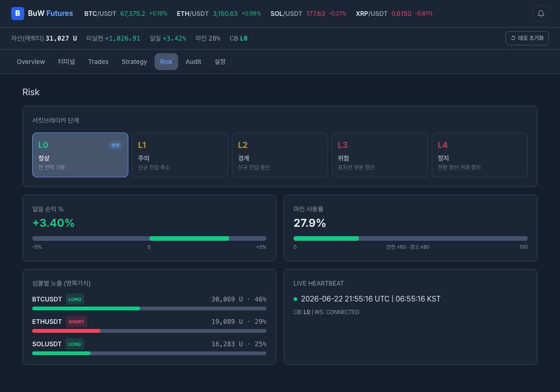Click the ETHUSDT SHORT badge
Viewport: 560px width, 392px height.
coord(77,322)
